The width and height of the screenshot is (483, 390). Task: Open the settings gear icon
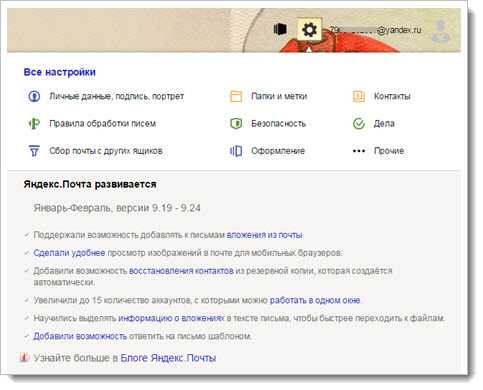point(309,30)
